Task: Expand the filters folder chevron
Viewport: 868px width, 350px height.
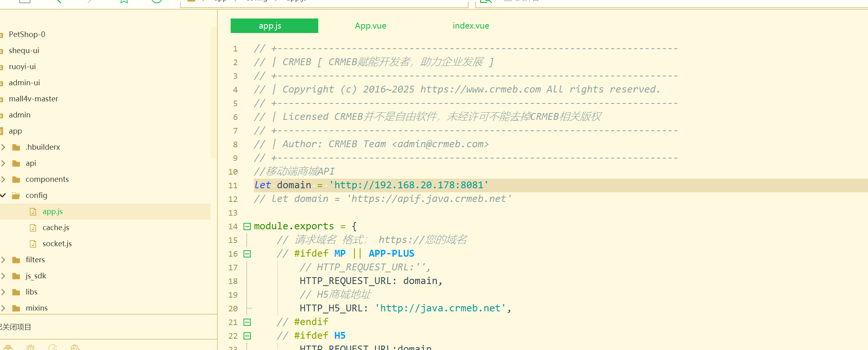Action: 3,260
